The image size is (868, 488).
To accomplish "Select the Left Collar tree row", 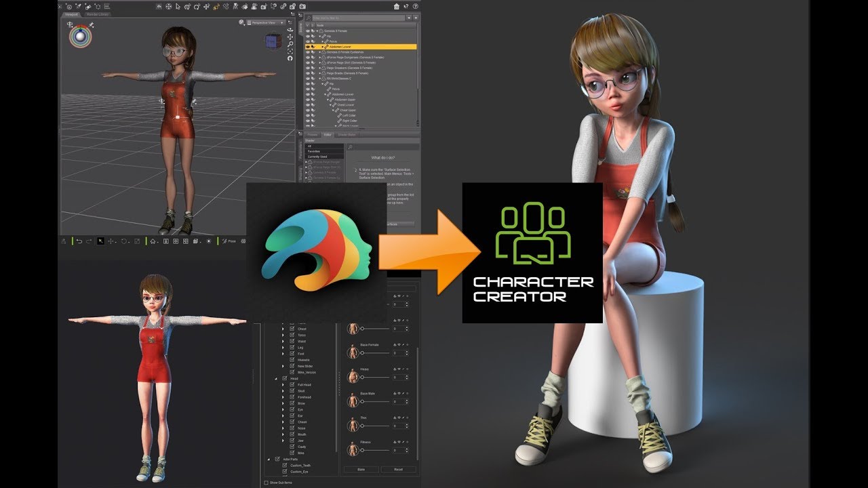I will tap(361, 115).
